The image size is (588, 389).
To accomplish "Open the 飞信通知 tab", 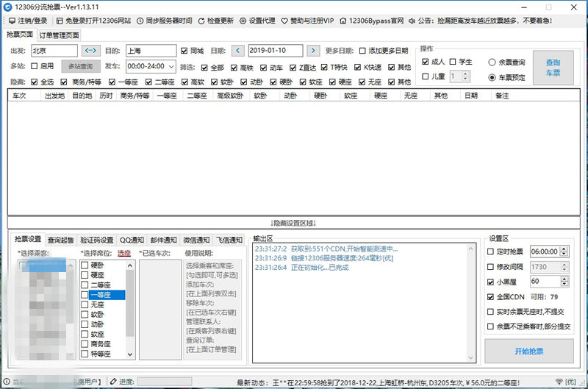I will 229,240.
